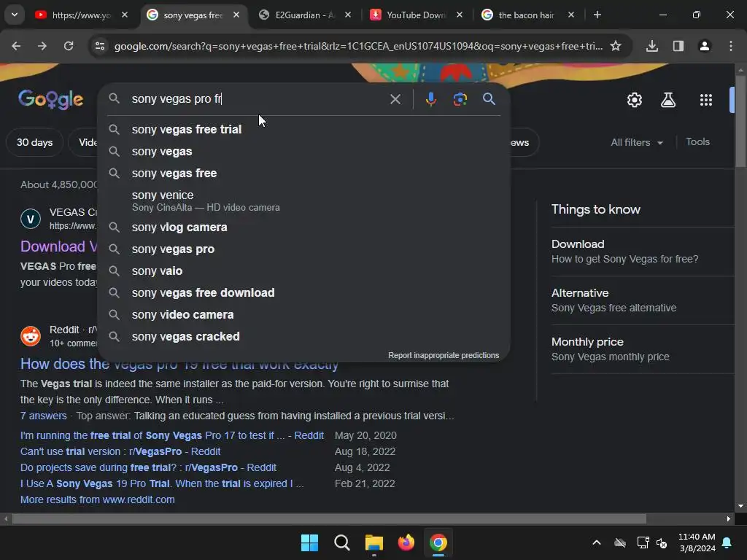Open Chrome three-dot menu
This screenshot has height=560, width=747.
pyautogui.click(x=731, y=46)
